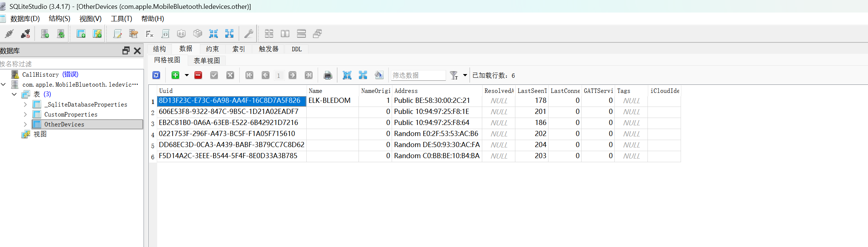868x247 pixels.
Task: Open the 数据库(D) menu
Action: tap(25, 18)
